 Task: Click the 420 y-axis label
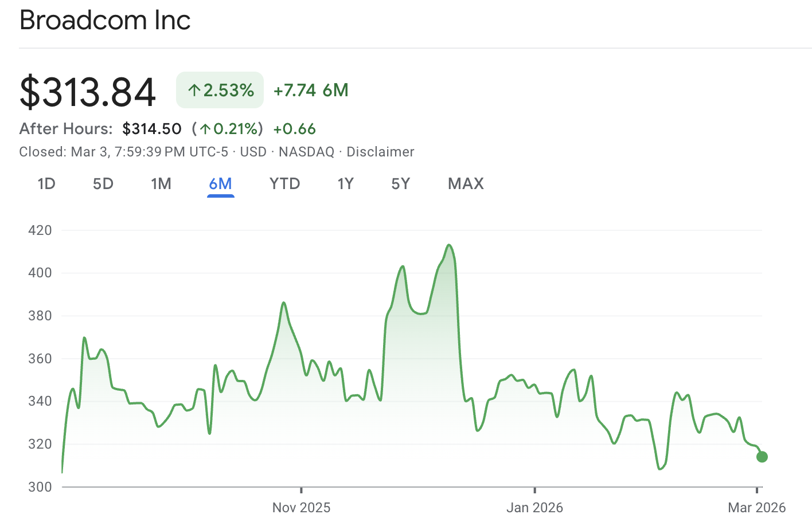(40, 230)
